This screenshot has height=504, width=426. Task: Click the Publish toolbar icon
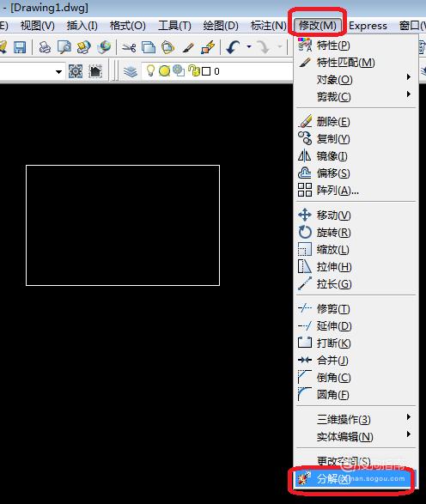tap(84, 47)
